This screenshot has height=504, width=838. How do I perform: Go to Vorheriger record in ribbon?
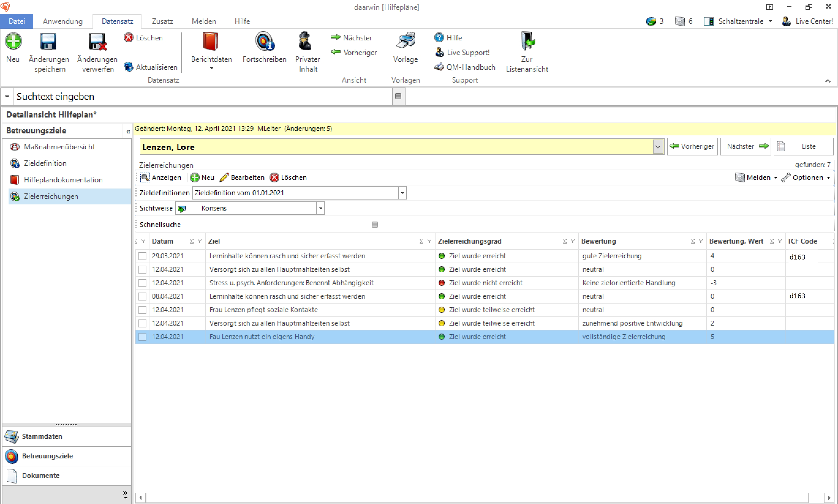point(354,52)
